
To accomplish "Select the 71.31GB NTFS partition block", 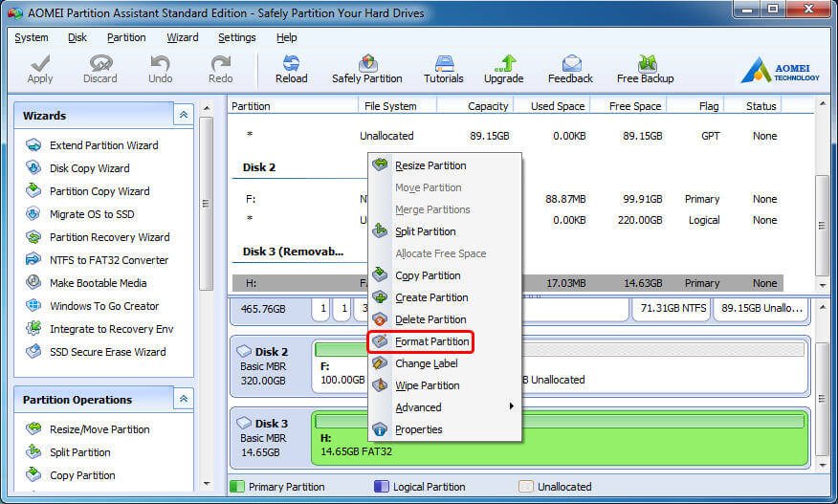I will [x=672, y=308].
